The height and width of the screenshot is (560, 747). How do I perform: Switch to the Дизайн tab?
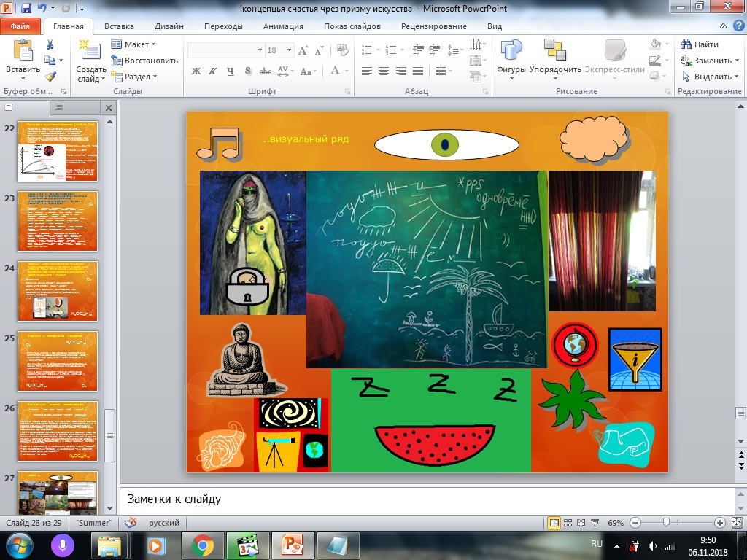pyautogui.click(x=169, y=26)
